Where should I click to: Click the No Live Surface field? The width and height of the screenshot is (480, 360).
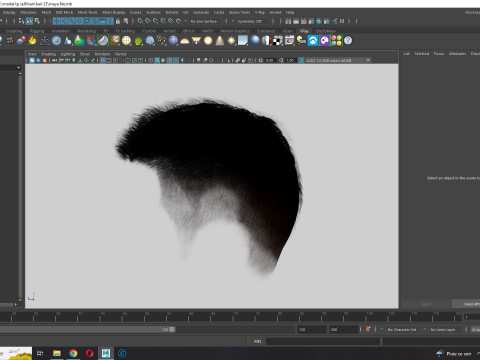[204, 21]
